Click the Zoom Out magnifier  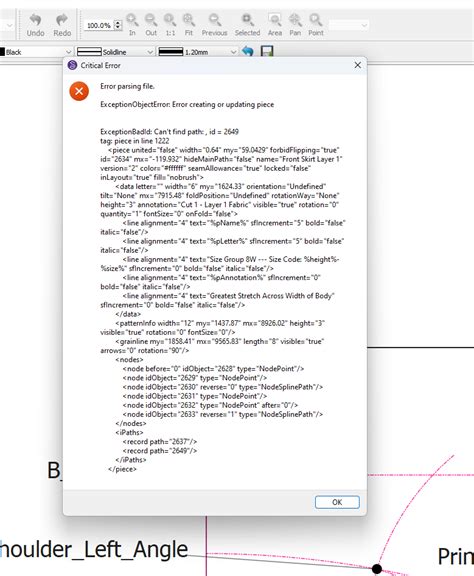coord(151,25)
